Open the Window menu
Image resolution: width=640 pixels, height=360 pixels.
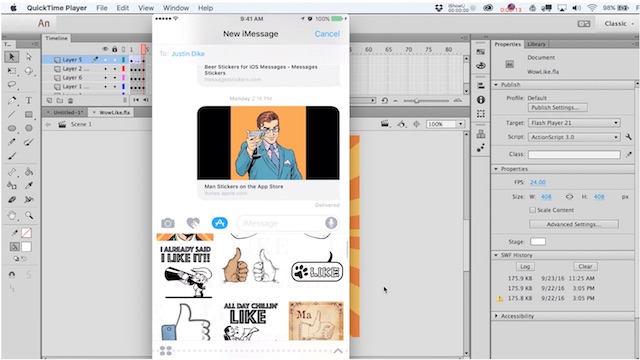176,8
